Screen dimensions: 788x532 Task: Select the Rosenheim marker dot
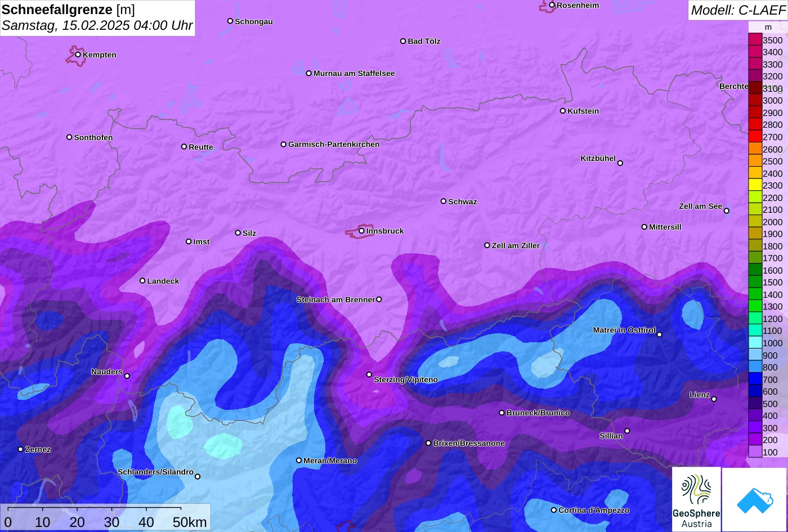click(552, 5)
